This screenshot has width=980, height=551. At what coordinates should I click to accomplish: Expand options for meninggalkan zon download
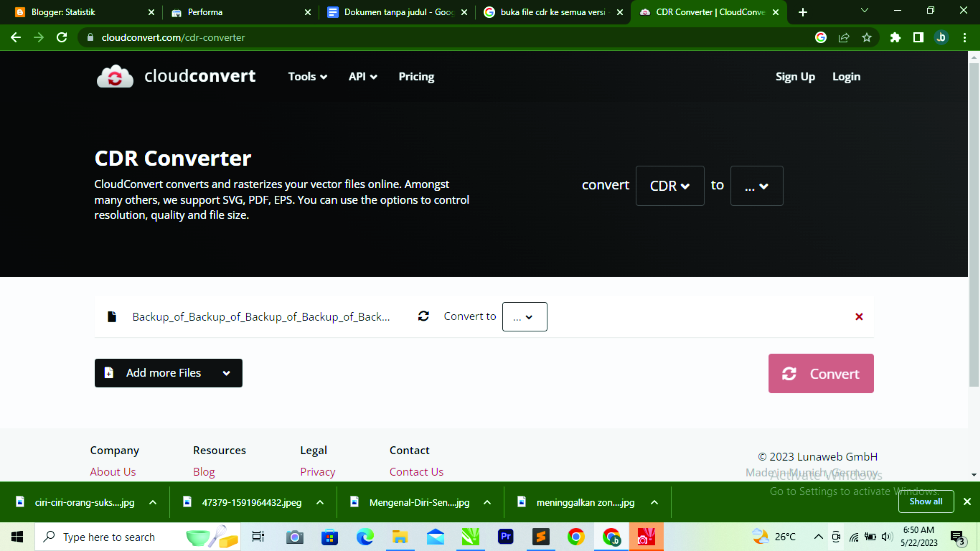click(x=654, y=502)
